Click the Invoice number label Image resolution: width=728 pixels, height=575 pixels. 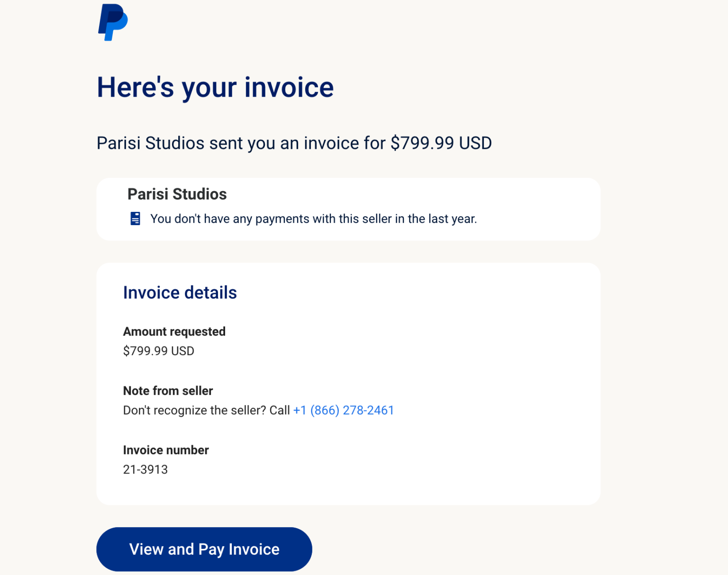pyautogui.click(x=165, y=450)
